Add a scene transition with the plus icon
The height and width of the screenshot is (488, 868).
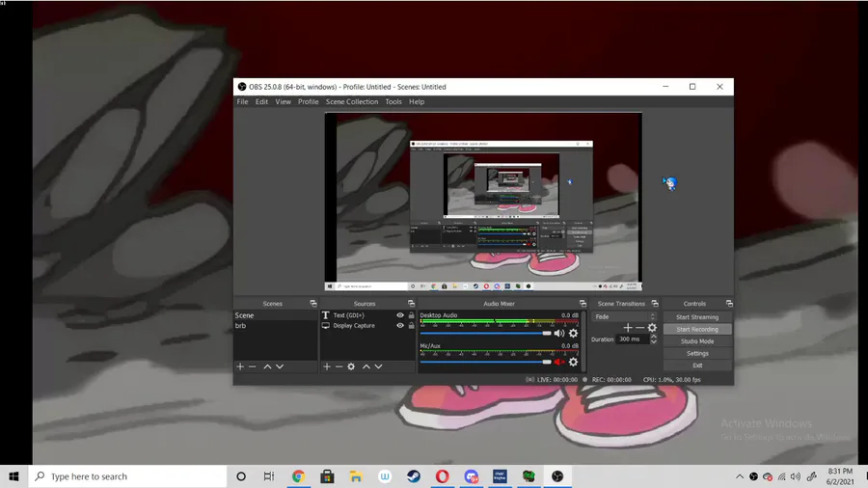pos(627,328)
